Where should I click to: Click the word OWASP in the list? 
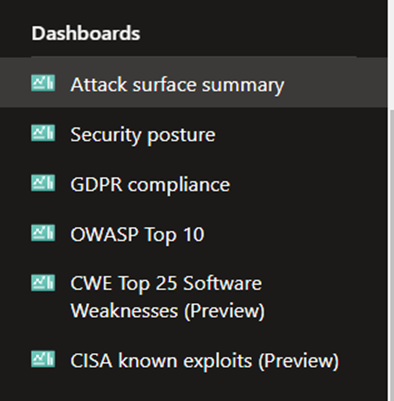(x=105, y=234)
